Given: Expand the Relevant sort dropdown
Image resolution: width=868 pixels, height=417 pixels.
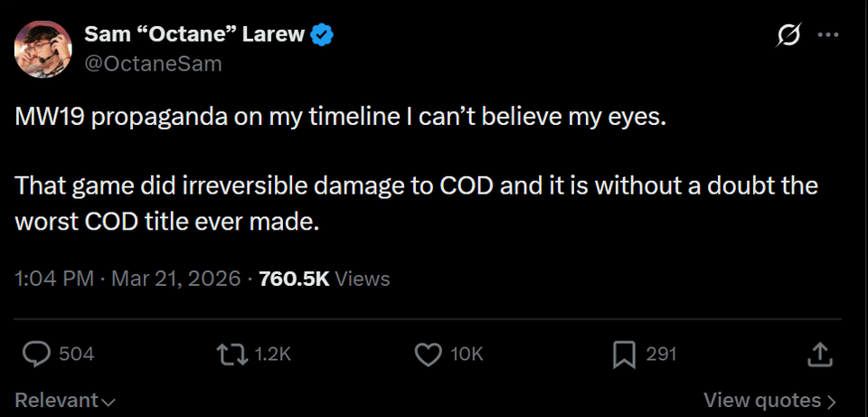Looking at the screenshot, I should 65,400.
